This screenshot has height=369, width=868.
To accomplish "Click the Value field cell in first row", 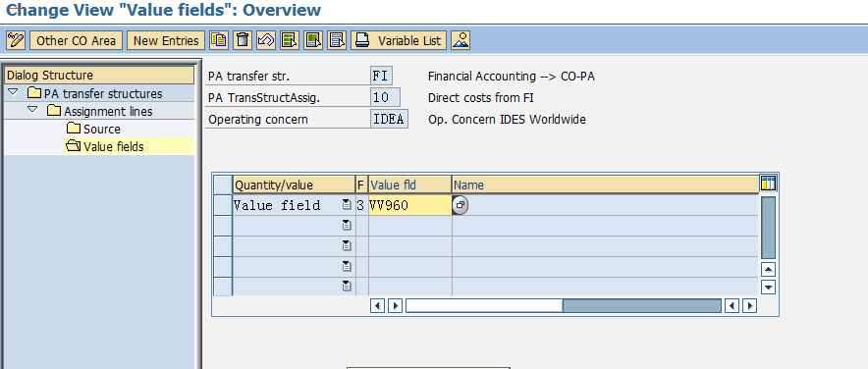I will tap(294, 205).
